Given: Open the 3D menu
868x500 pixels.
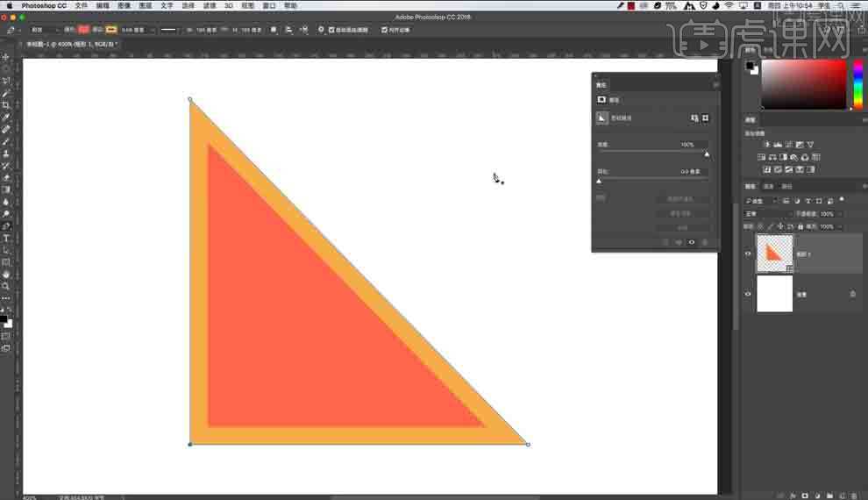Looking at the screenshot, I should click(x=229, y=5).
